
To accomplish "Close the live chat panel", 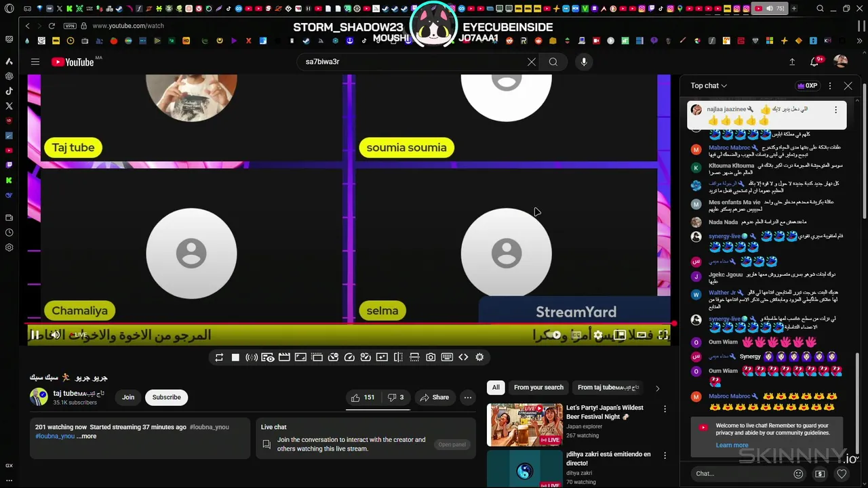I will 848,86.
